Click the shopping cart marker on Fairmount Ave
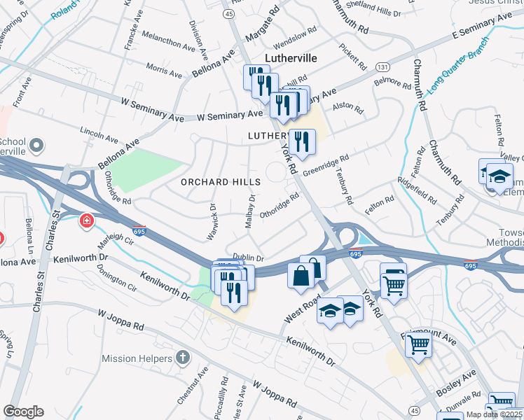 (x=418, y=346)
